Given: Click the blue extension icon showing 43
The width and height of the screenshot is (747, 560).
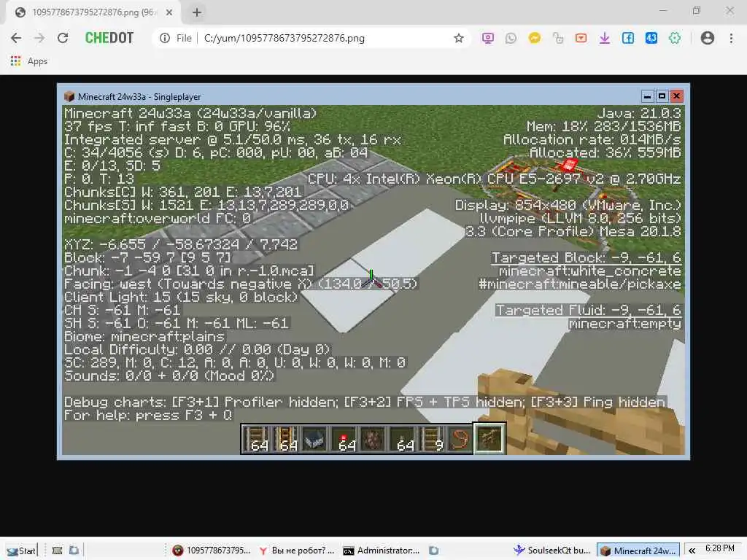Looking at the screenshot, I should point(651,38).
